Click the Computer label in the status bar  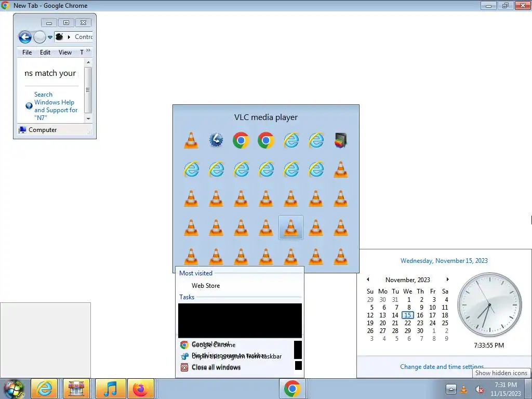coord(43,130)
